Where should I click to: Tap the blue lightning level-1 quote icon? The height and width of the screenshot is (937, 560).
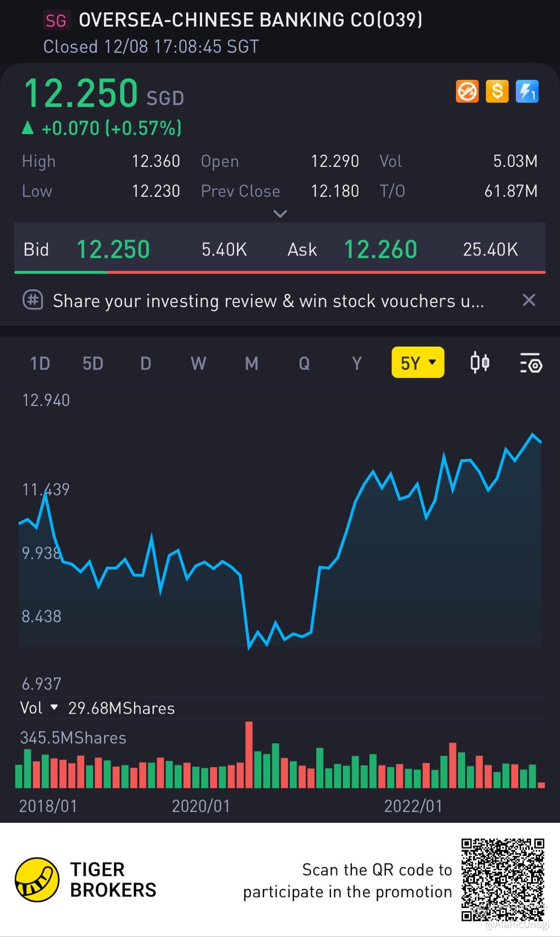coord(527,92)
